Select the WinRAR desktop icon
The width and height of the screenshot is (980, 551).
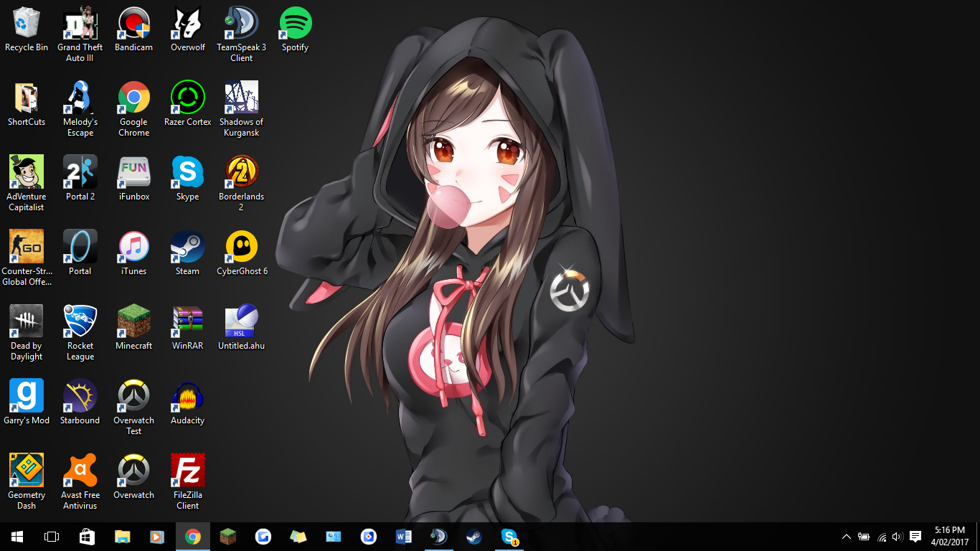pyautogui.click(x=188, y=329)
